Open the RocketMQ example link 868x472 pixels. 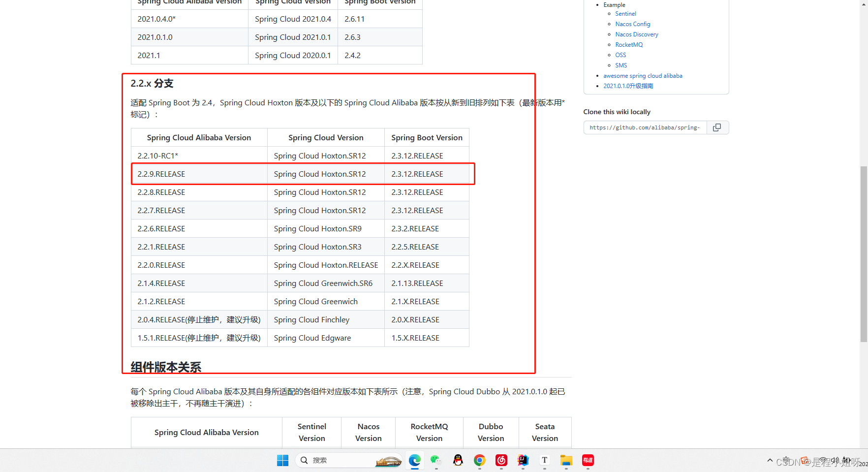629,45
